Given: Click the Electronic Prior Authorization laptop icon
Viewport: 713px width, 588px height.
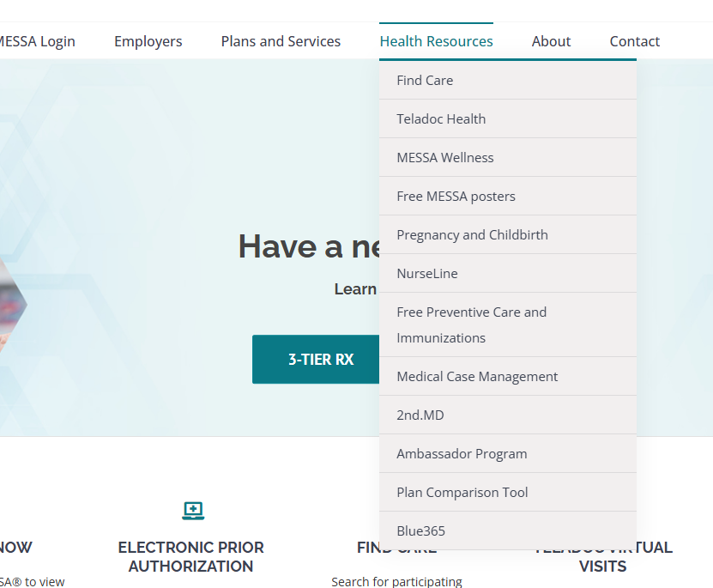Looking at the screenshot, I should click(193, 511).
